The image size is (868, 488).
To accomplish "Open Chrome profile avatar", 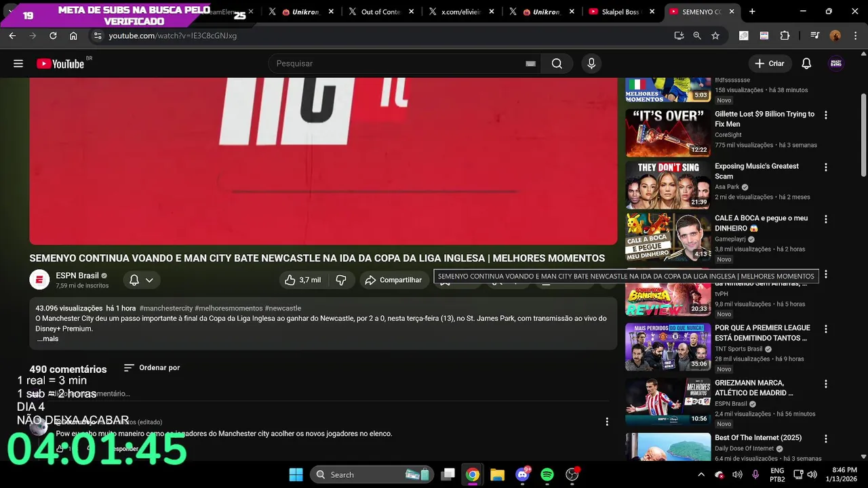I will tap(835, 36).
